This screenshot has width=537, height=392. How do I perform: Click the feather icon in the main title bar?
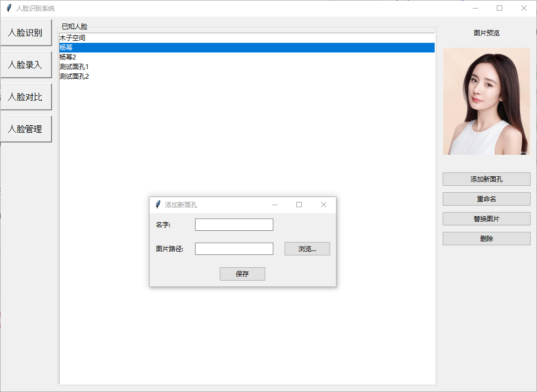[9, 8]
